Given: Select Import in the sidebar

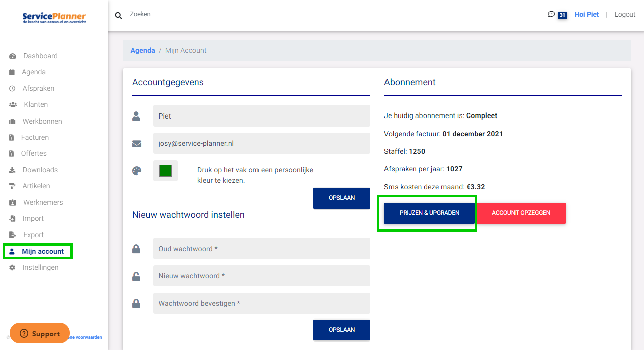Looking at the screenshot, I should point(33,218).
